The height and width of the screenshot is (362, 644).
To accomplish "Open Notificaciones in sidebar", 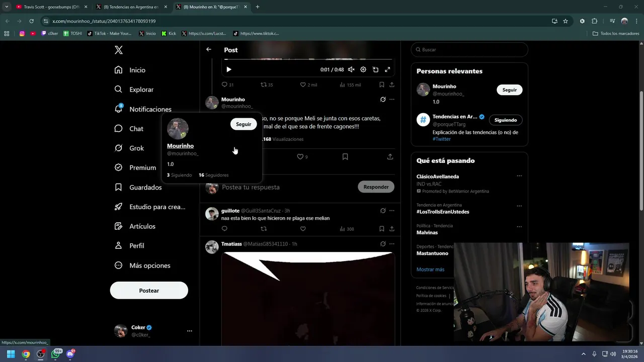I will [143, 109].
